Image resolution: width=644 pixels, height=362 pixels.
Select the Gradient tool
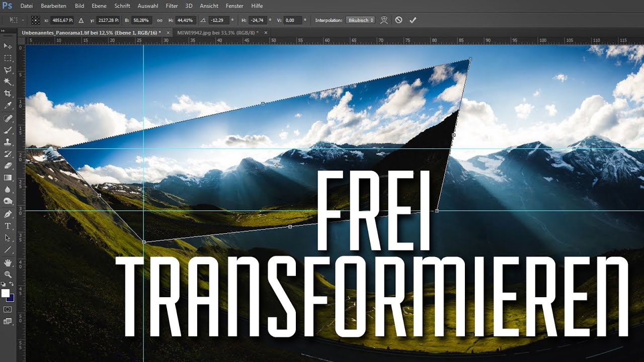click(8, 177)
